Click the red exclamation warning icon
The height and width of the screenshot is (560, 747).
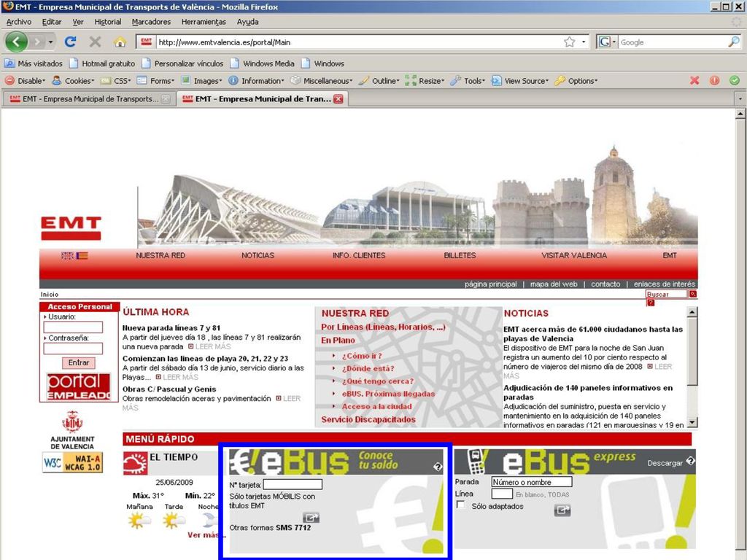(x=714, y=80)
